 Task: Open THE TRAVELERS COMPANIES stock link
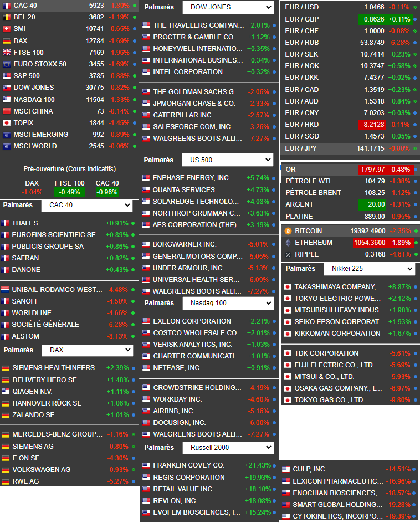tap(198, 25)
